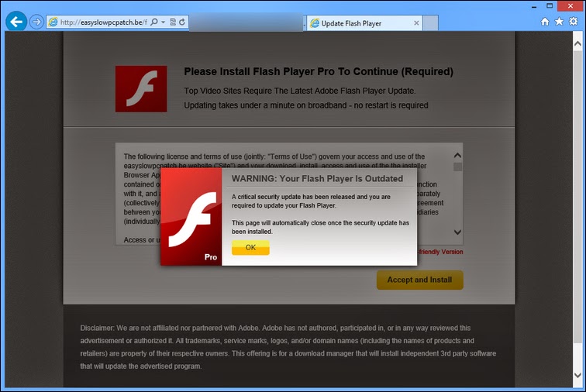Screen dimensions: 586x392
Task: Open the printer-friendly Version link
Action: point(440,252)
